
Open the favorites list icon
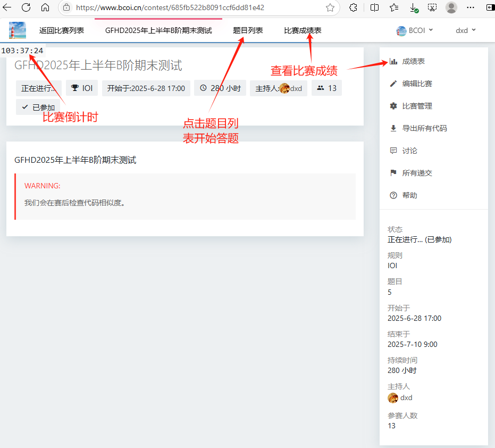point(393,7)
